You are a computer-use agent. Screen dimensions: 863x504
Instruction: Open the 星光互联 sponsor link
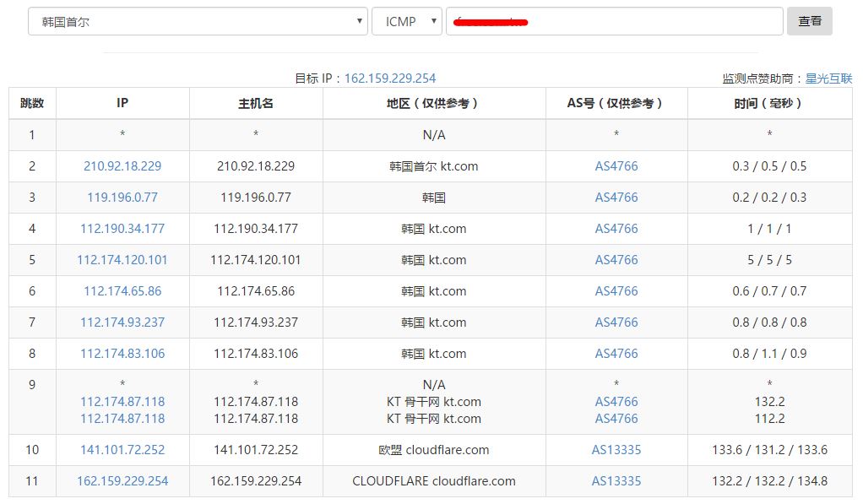(x=828, y=79)
